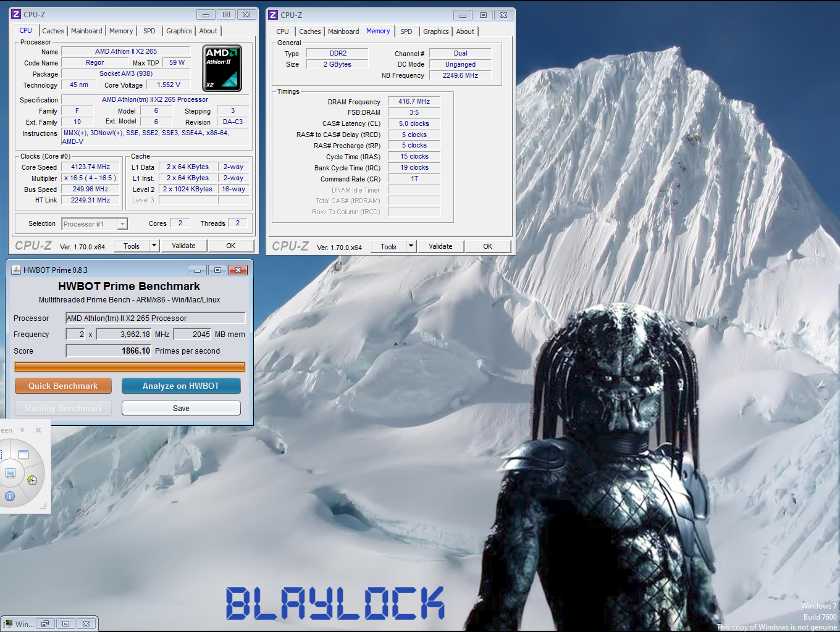Maximize the minimized Win... window at bottom left
Screen dimensions: 840x632
click(65, 624)
